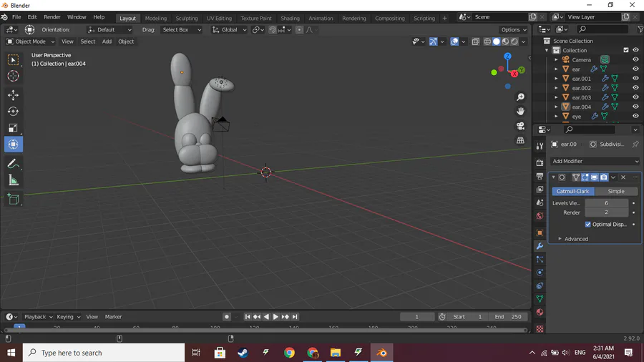Viewport: 644px width, 362px height.
Task: Open the Orientation Default dropdown
Action: 109,29
